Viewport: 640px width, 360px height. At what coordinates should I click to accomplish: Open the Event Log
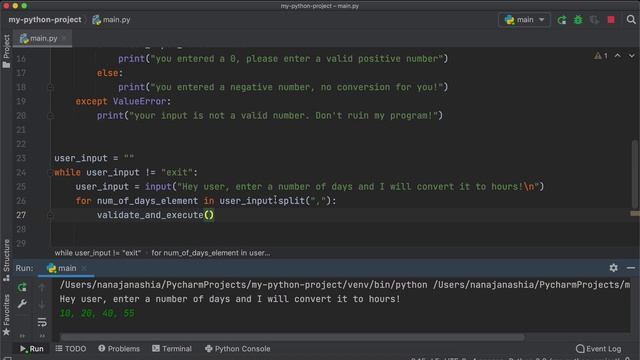pyautogui.click(x=598, y=349)
